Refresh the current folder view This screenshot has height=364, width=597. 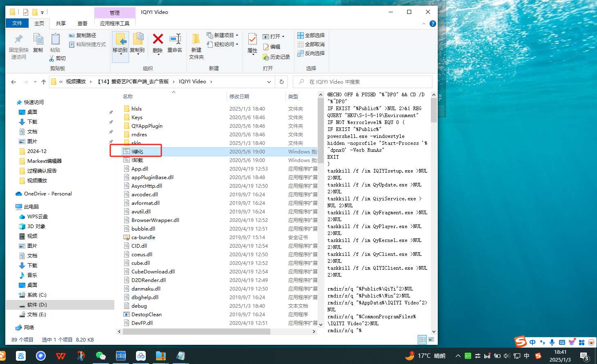click(x=282, y=82)
